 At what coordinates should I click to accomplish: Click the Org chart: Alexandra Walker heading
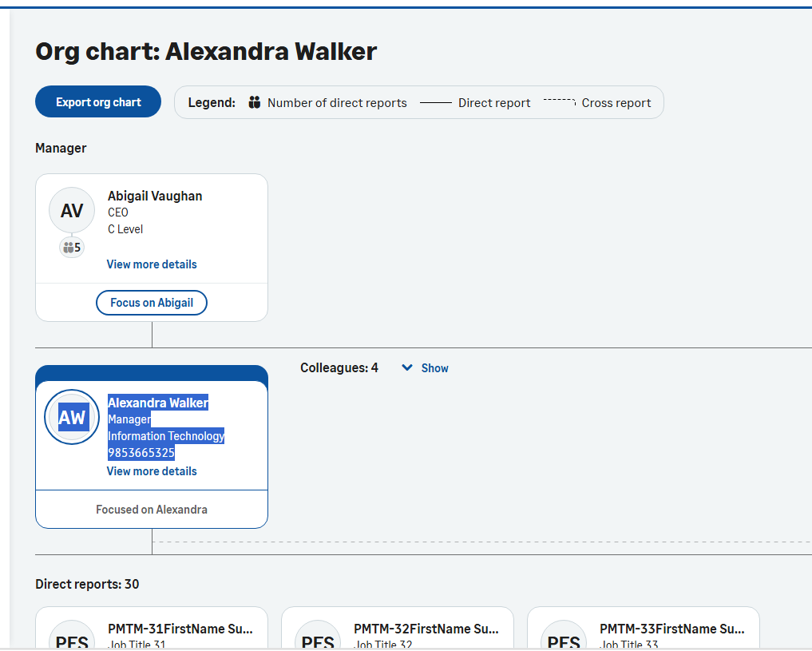pos(206,52)
